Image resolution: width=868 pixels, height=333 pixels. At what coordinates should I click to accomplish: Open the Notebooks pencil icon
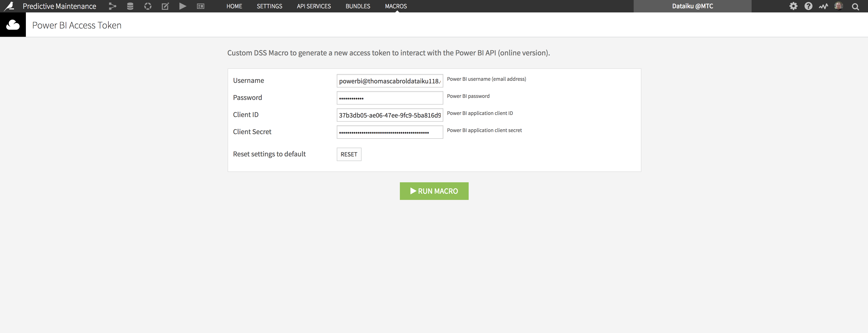pyautogui.click(x=165, y=6)
